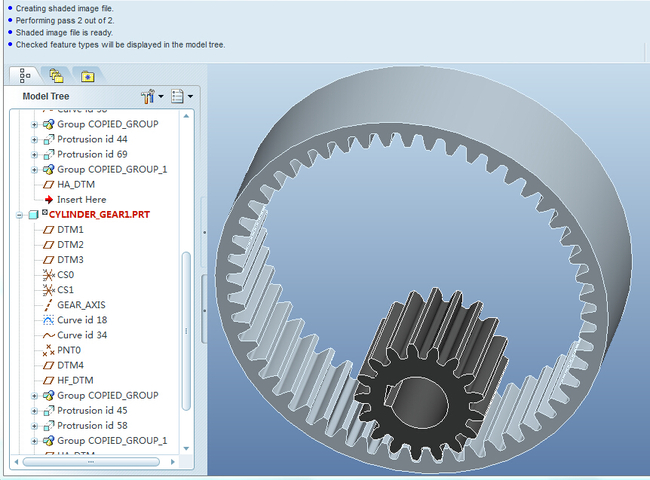
Task: Click the DTM1 datum plane icon
Action: [48, 230]
